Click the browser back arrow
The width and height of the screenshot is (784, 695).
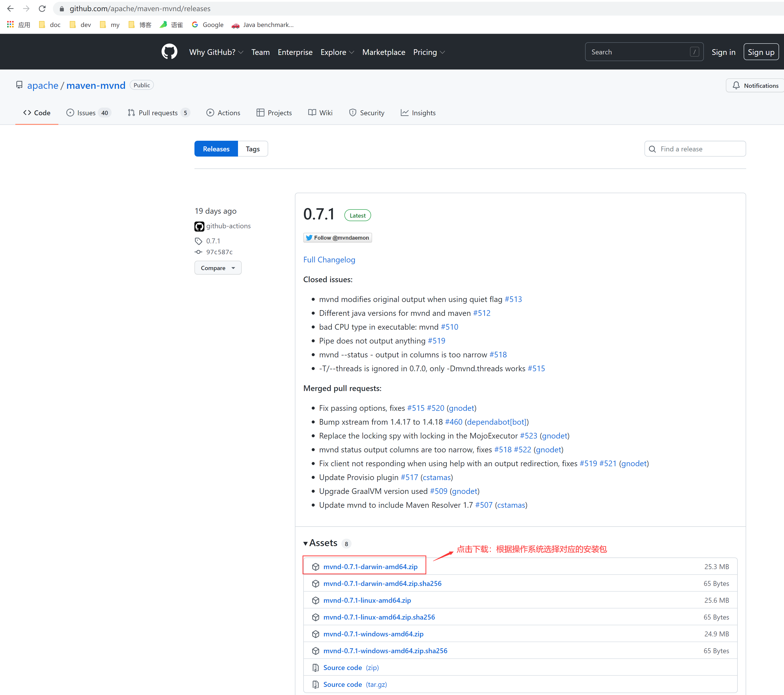(10, 8)
